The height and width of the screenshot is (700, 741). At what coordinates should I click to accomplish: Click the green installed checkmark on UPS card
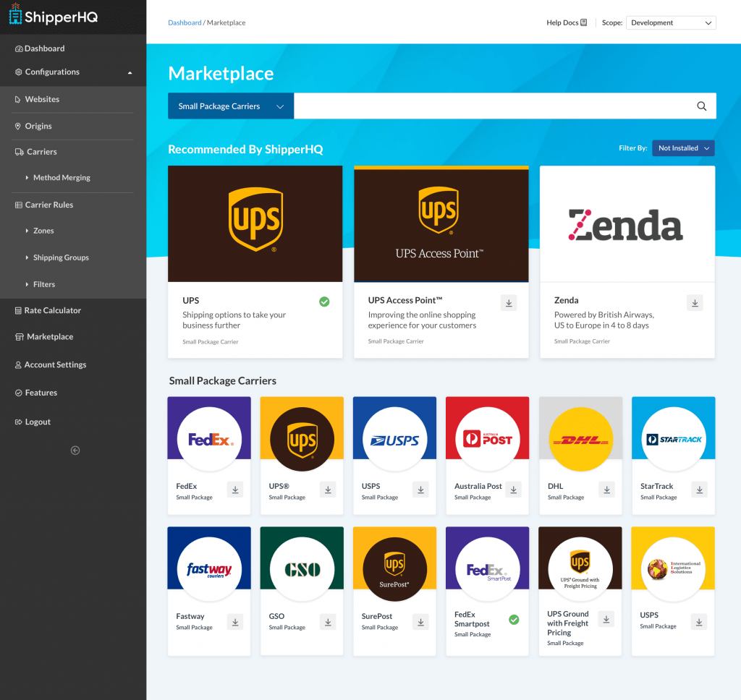point(324,302)
